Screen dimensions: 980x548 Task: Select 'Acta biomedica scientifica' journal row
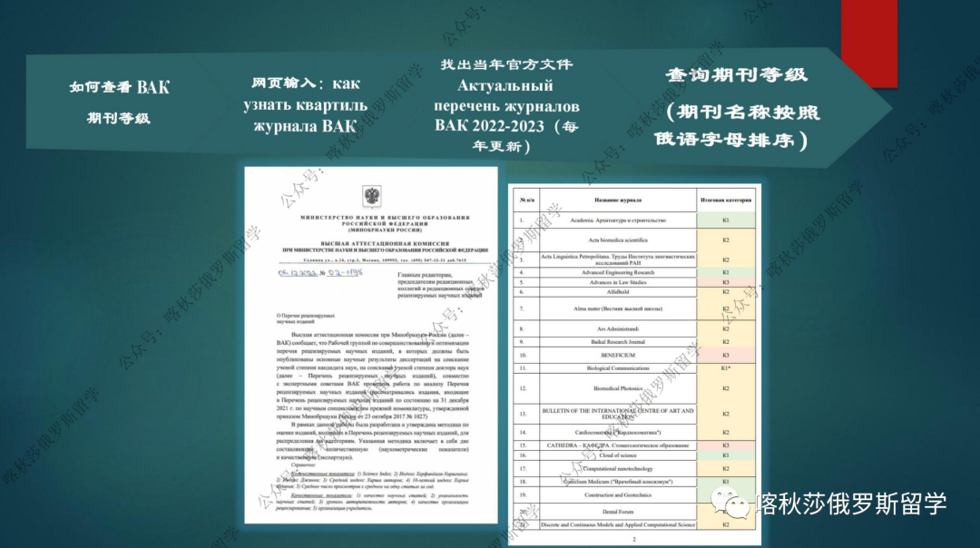(634, 240)
